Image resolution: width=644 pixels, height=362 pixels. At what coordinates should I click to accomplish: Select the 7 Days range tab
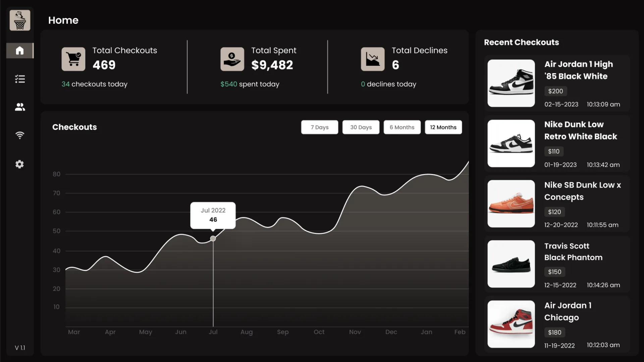click(x=320, y=127)
